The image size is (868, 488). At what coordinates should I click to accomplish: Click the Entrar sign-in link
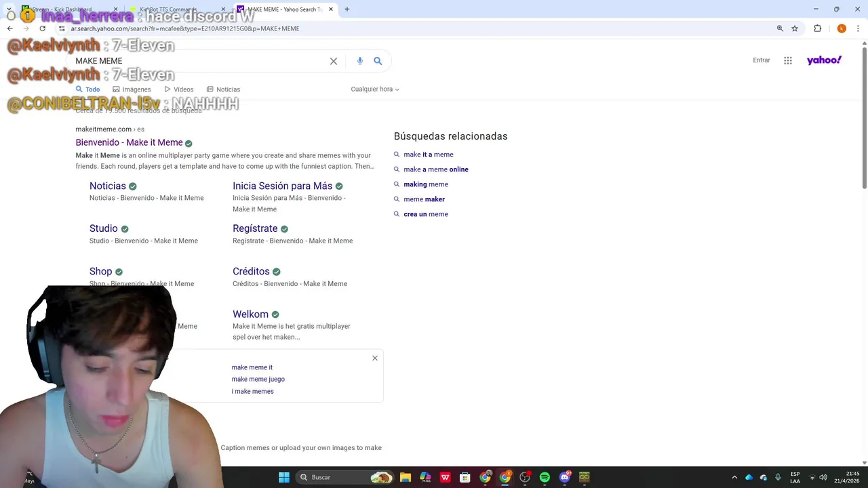tap(762, 60)
